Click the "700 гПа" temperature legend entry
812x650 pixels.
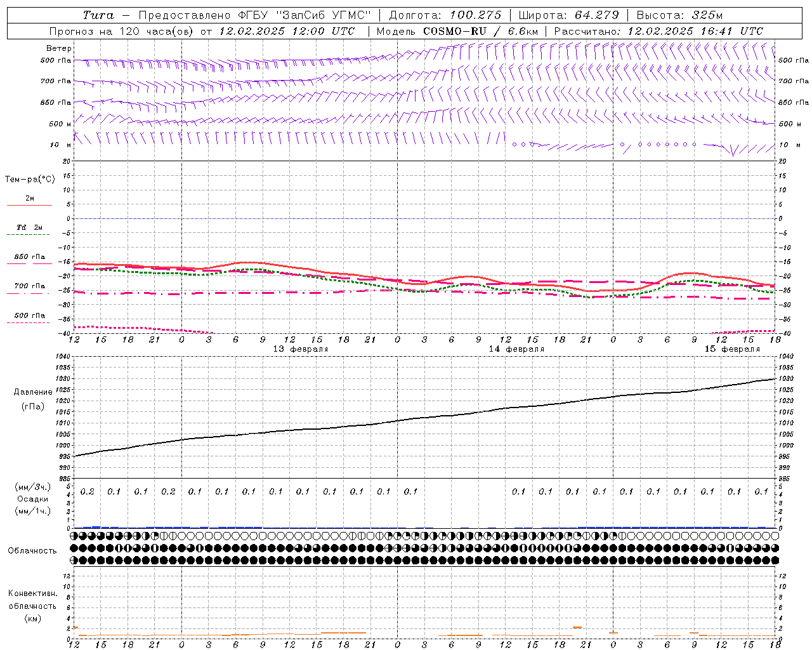[x=30, y=286]
